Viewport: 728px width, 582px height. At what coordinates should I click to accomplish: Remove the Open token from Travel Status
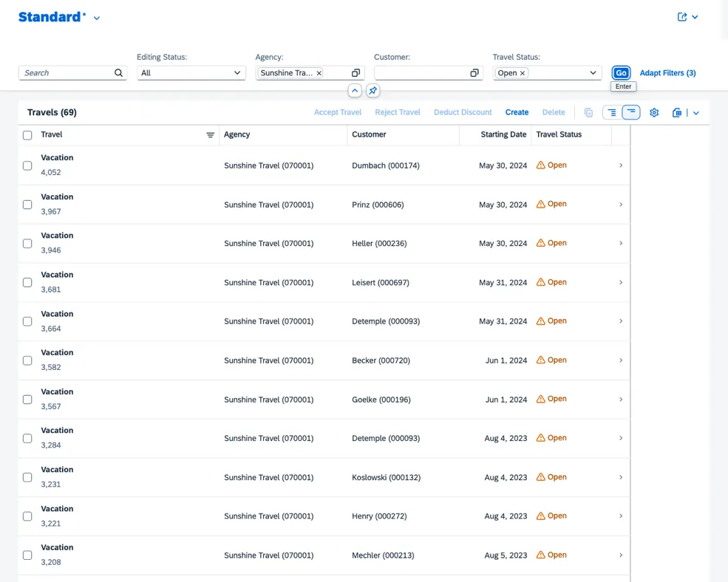tap(523, 73)
